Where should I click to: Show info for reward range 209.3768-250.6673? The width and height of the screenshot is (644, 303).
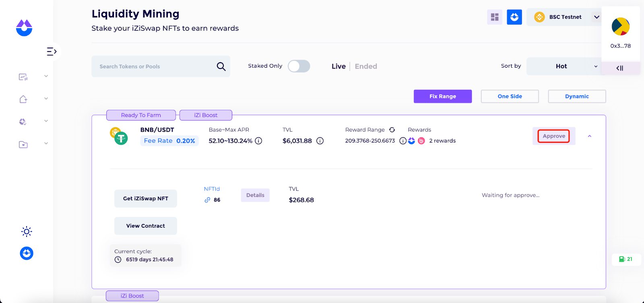[402, 141]
